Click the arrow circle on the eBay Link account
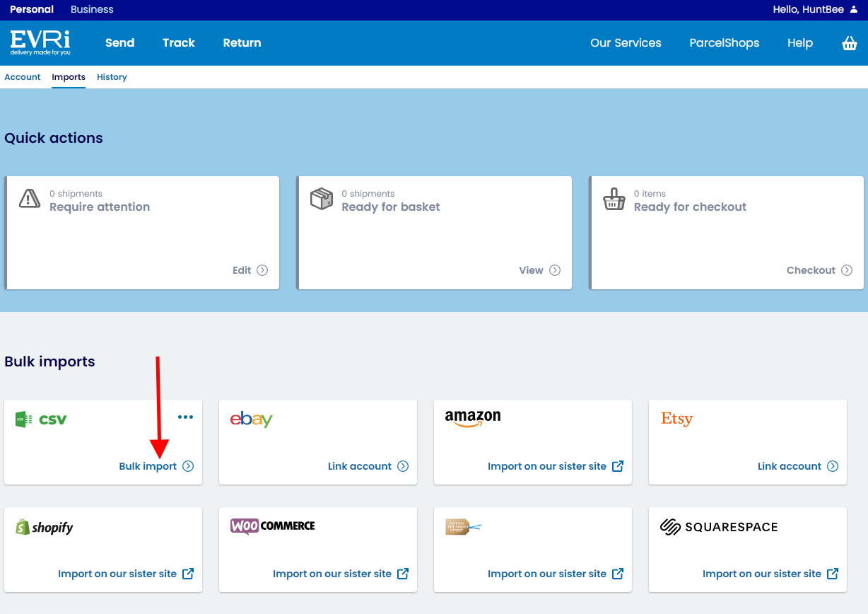This screenshot has height=614, width=868. click(403, 466)
